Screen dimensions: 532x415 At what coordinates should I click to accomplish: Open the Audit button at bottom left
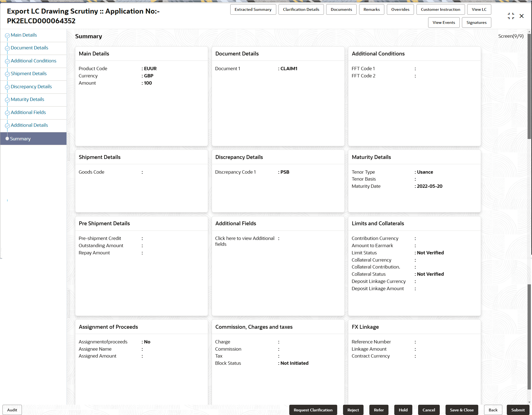[12, 410]
